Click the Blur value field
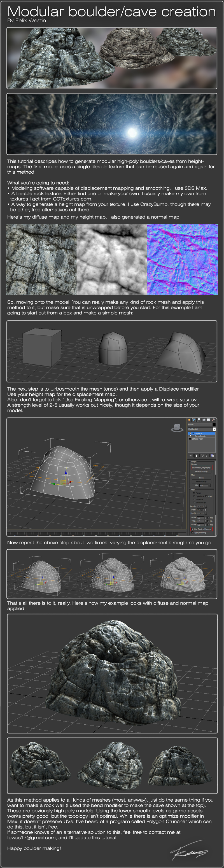The image size is (224, 868). coord(204,486)
